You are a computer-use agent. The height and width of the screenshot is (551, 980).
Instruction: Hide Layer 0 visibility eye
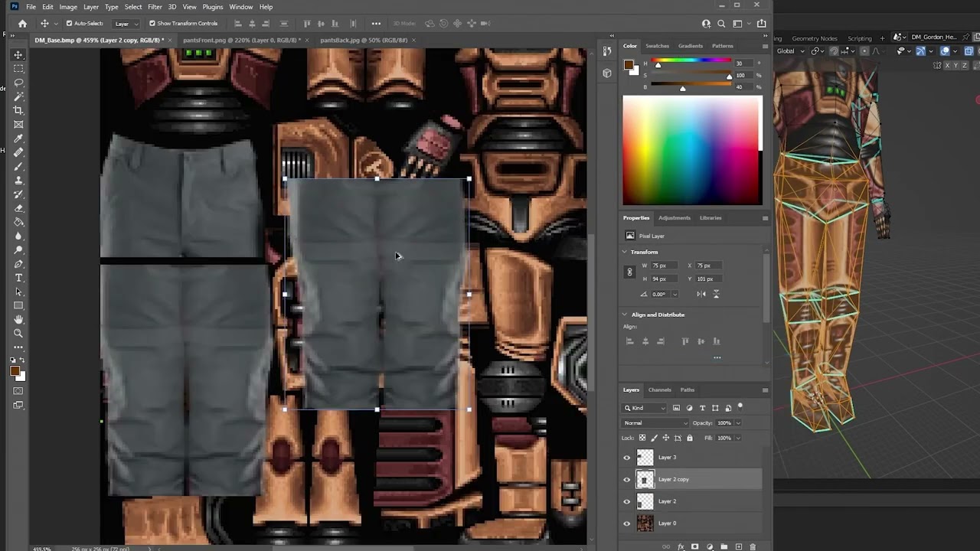coord(627,523)
